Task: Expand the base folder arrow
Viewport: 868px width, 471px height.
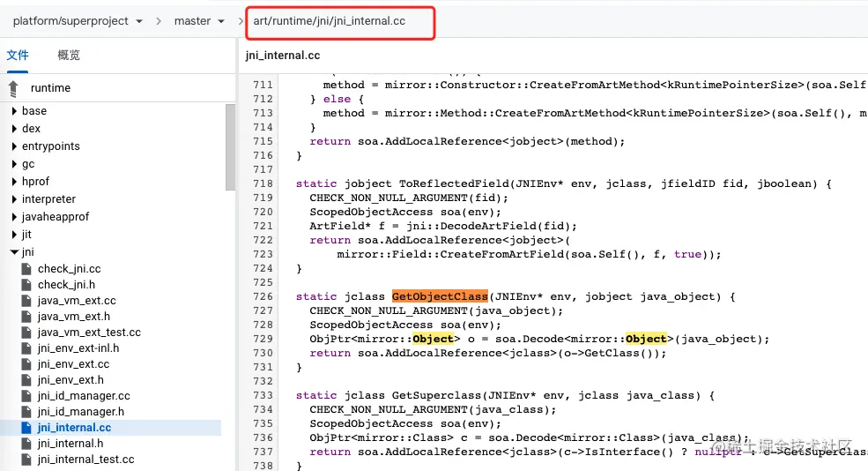Action: click(x=14, y=111)
